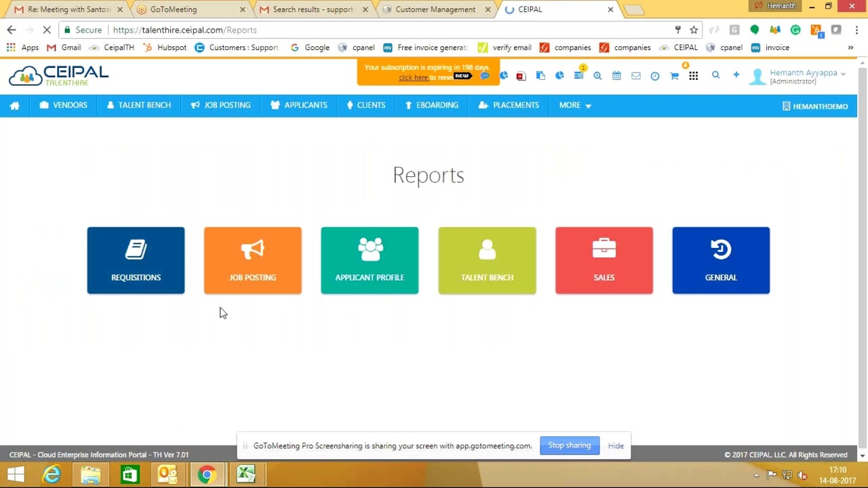Click the HEMANTHDEMO company link
This screenshot has height=488, width=868.
[815, 106]
